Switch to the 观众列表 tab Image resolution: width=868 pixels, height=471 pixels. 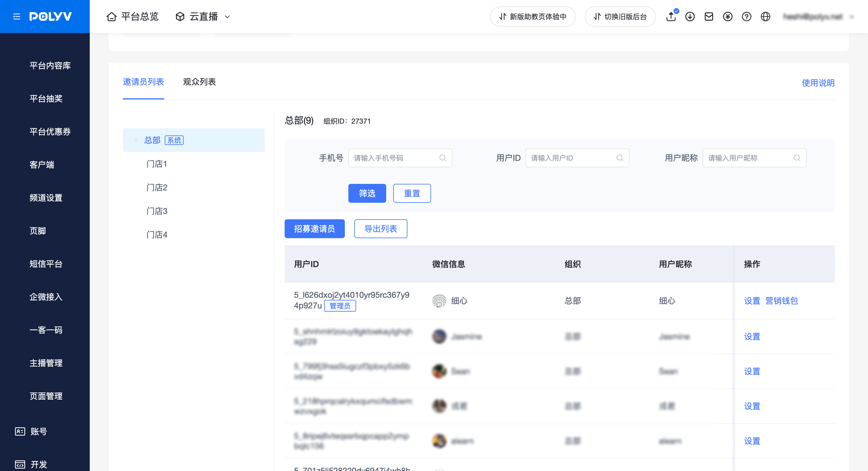pyautogui.click(x=200, y=82)
